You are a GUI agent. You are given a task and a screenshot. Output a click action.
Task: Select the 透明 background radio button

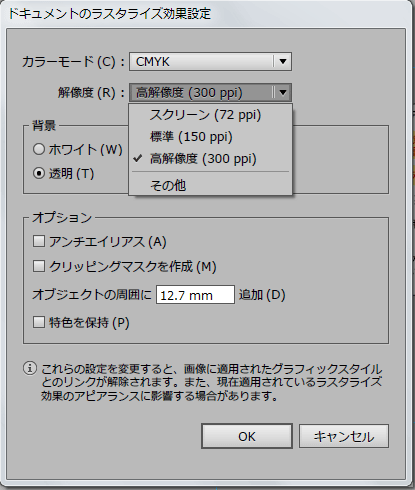pos(39,173)
